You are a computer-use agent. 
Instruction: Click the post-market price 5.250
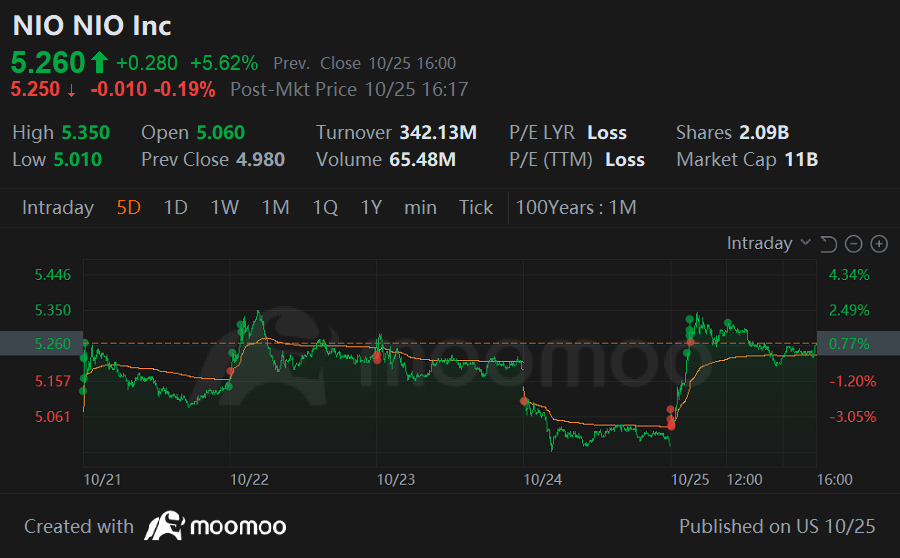[x=35, y=90]
